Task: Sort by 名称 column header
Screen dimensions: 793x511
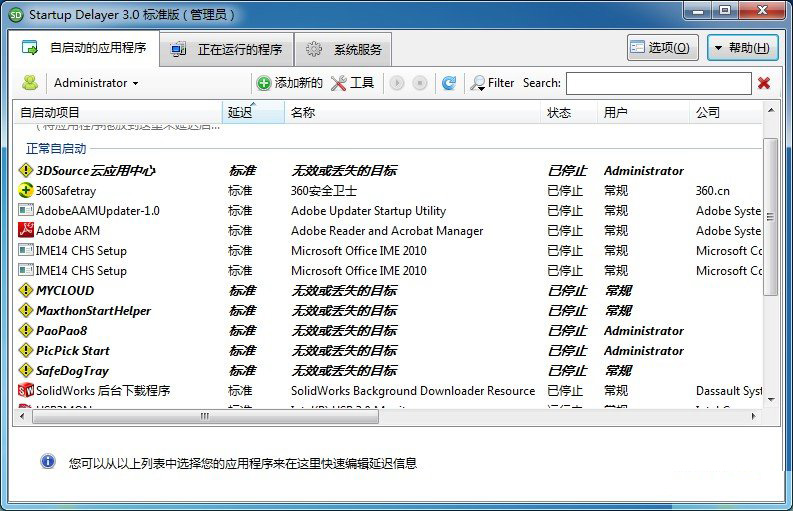Action: [412, 112]
